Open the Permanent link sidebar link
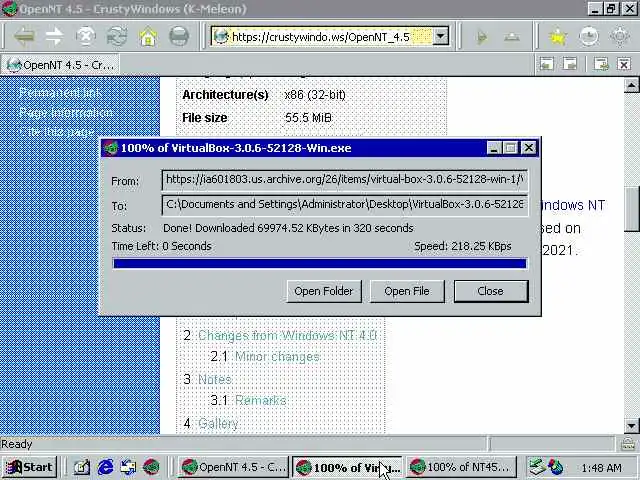The height and width of the screenshot is (480, 640). pos(60,93)
